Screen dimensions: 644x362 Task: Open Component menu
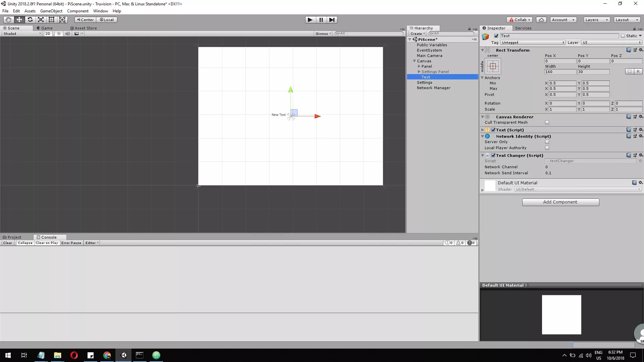[x=77, y=11]
